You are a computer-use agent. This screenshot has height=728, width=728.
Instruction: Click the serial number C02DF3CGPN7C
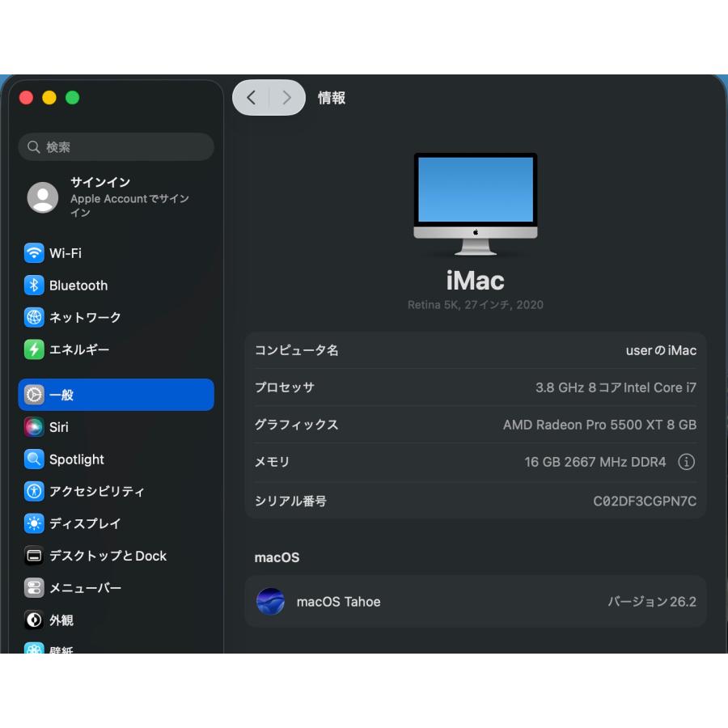tap(645, 501)
